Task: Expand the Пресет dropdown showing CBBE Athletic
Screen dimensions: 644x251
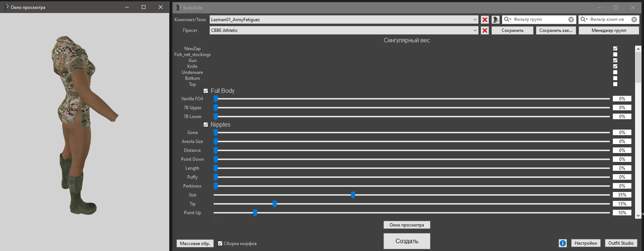Action: click(475, 30)
